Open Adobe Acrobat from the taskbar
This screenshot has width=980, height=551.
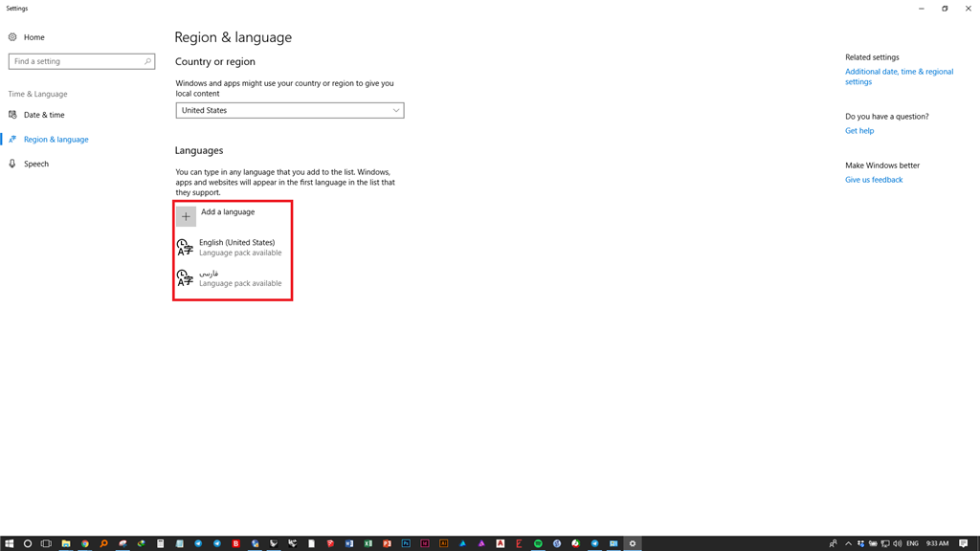(500, 543)
